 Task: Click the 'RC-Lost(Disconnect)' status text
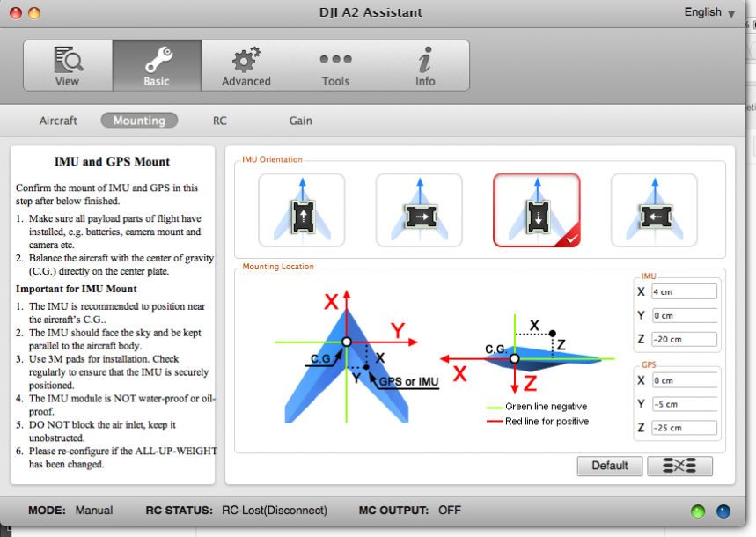[275, 510]
